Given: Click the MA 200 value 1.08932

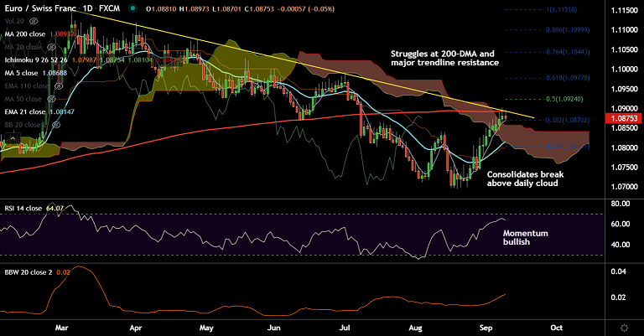Looking at the screenshot, I should [x=62, y=34].
